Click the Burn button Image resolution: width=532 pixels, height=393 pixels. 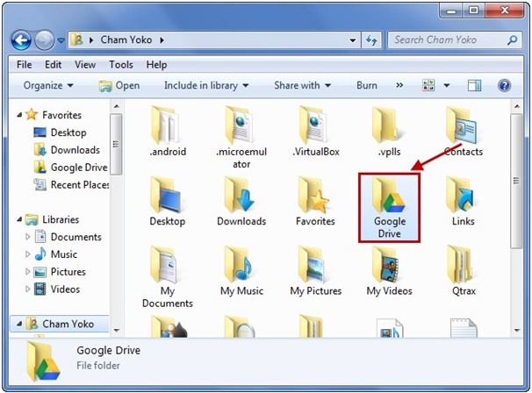click(367, 85)
